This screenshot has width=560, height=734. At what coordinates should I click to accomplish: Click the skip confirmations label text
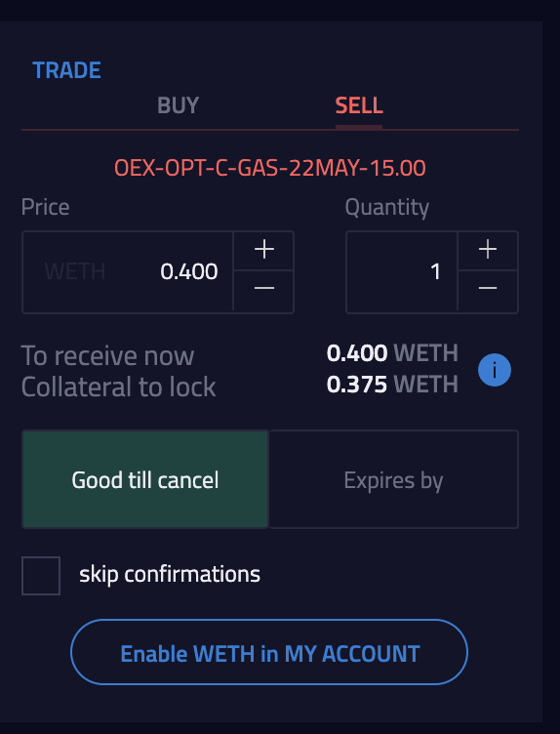coord(170,574)
